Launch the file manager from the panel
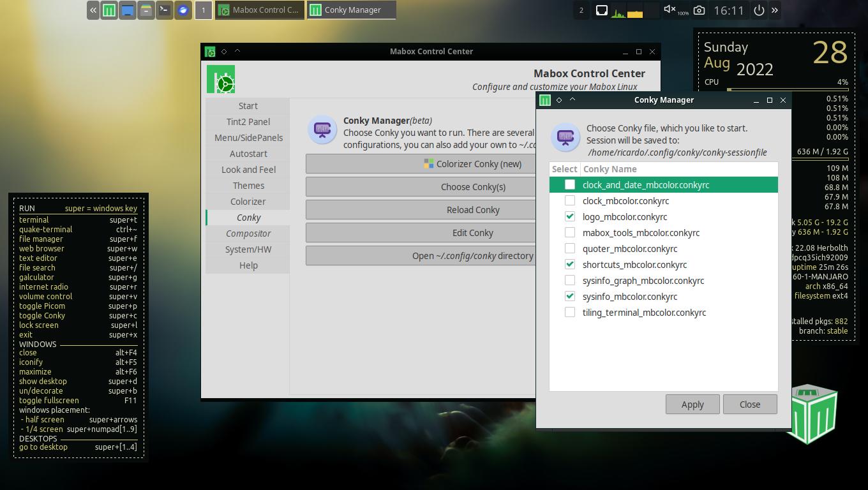 (146, 10)
